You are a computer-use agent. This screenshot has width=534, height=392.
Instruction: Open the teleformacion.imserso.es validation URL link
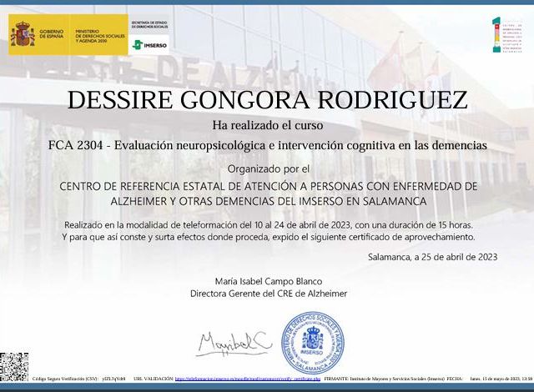(x=248, y=379)
